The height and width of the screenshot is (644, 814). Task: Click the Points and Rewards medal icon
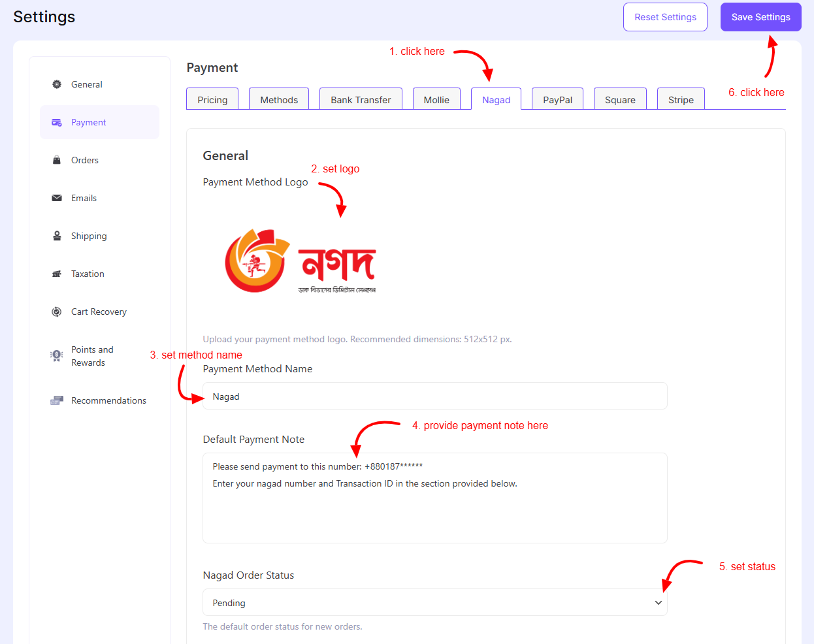click(x=57, y=355)
